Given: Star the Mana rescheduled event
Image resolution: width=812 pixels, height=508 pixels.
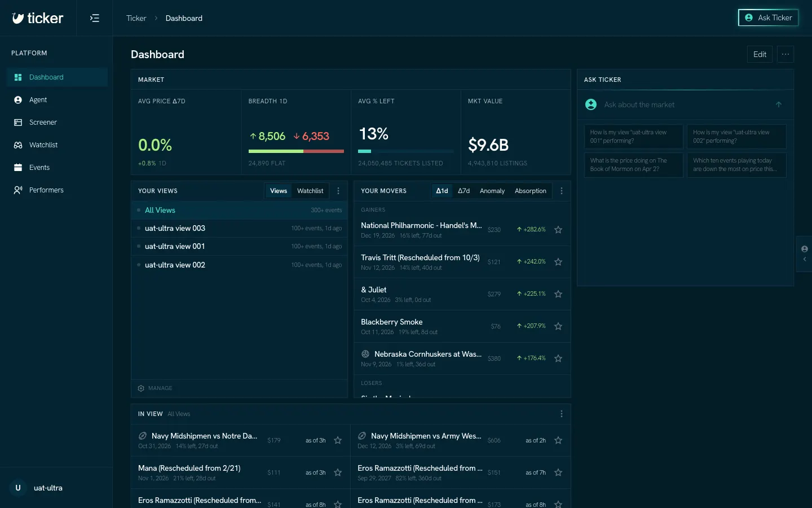Looking at the screenshot, I should (338, 472).
